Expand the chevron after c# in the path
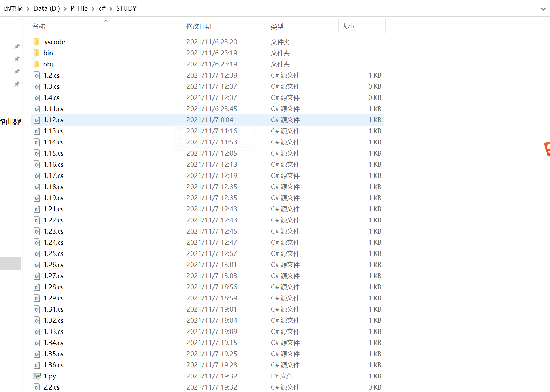Viewport: 550px width, 392px height. 111,9
